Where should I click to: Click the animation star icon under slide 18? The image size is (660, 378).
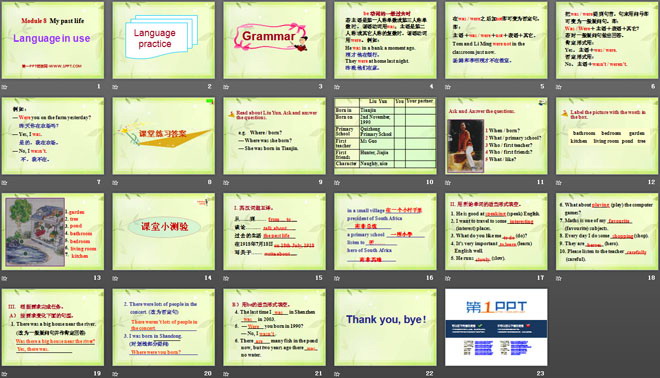(x=559, y=278)
